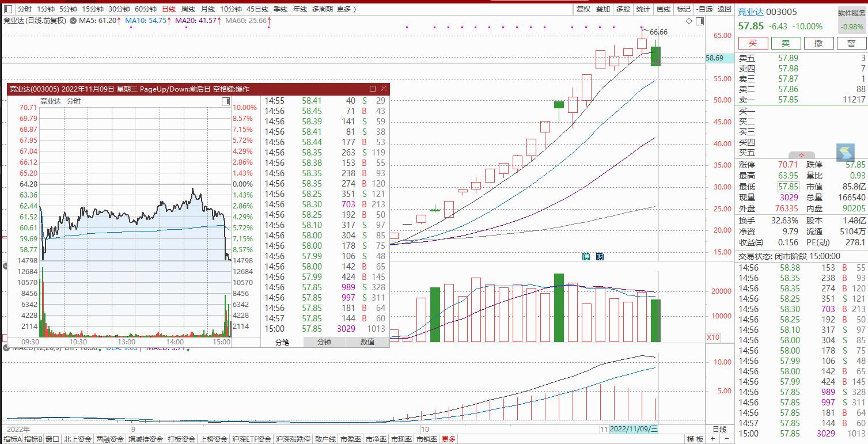
Task: Toggle 叠加 overlay on chart
Action: pos(603,9)
